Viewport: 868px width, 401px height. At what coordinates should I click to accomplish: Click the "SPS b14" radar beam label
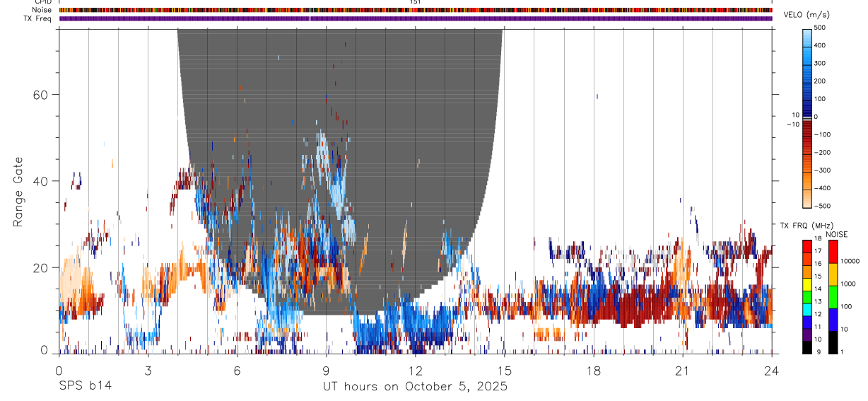point(85,386)
